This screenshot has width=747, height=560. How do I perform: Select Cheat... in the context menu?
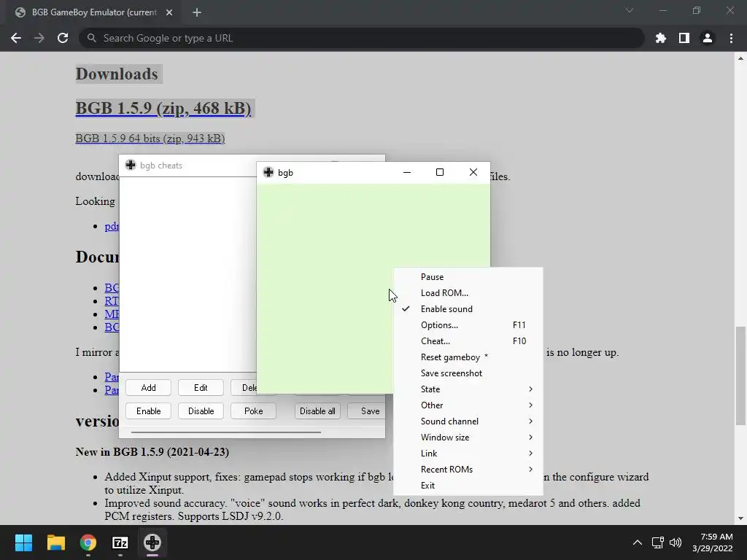468,341
